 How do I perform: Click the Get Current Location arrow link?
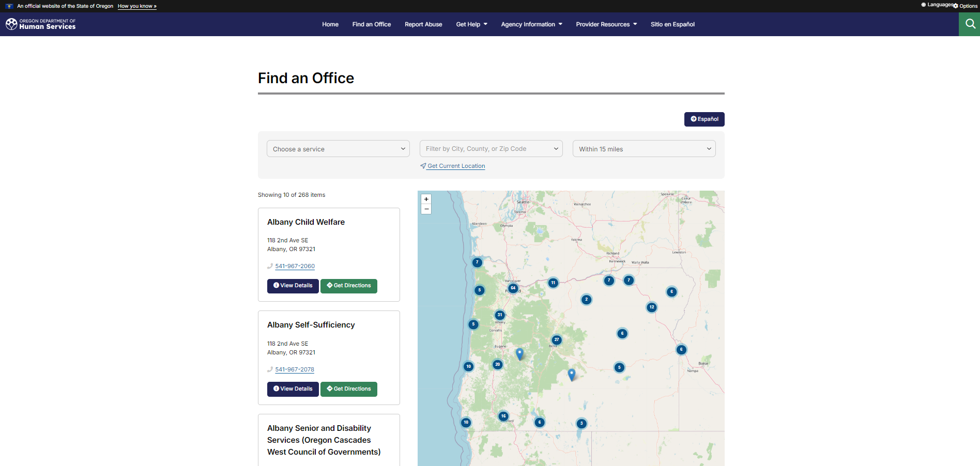click(x=453, y=166)
